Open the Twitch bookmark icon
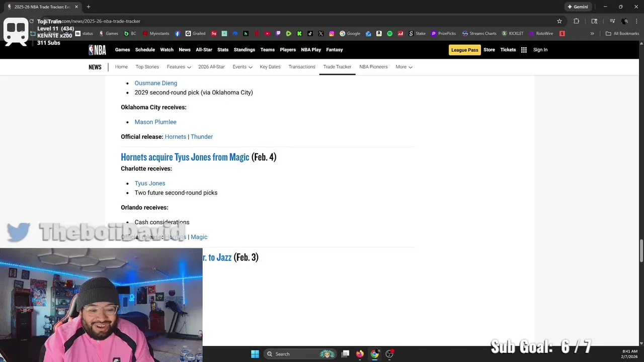The height and width of the screenshot is (362, 644). 278,34
